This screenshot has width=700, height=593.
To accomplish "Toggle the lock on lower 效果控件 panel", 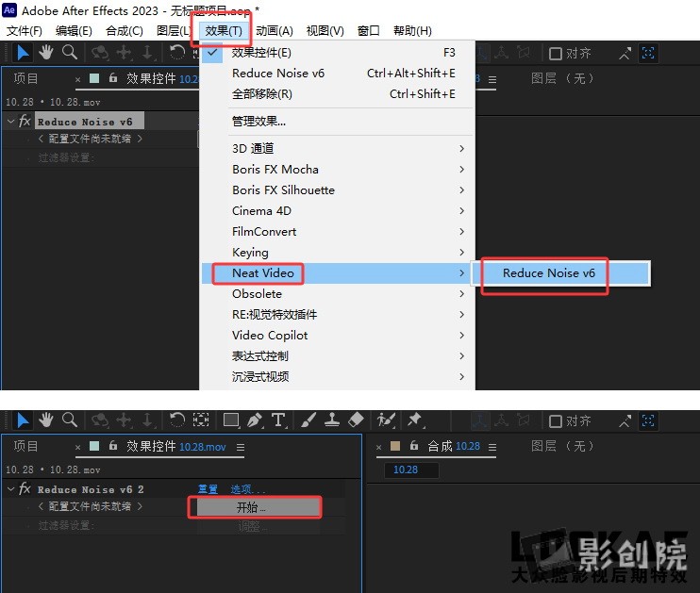I will [x=113, y=447].
